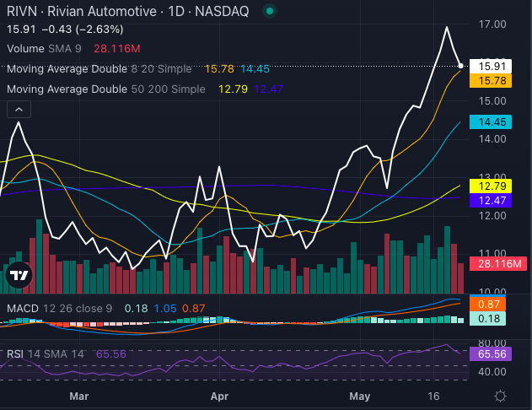Viewport: 532px width, 410px height.
Task: Click the Apr date on time axis
Action: (x=219, y=397)
